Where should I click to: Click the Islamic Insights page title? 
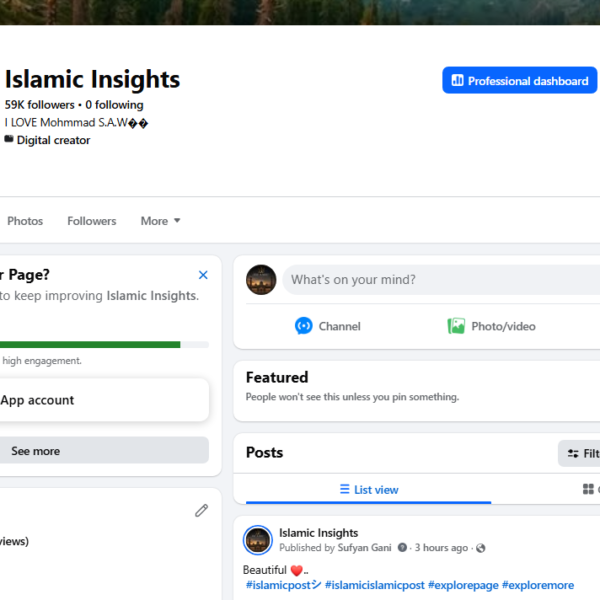point(92,79)
